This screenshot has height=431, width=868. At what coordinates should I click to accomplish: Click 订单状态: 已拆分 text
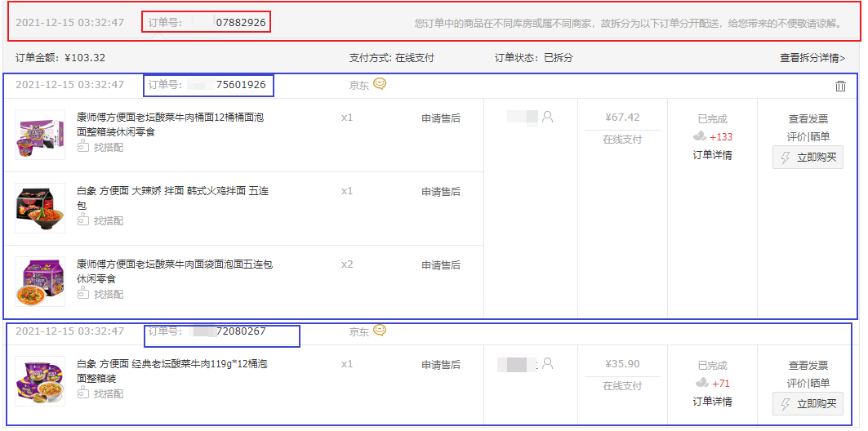[534, 57]
